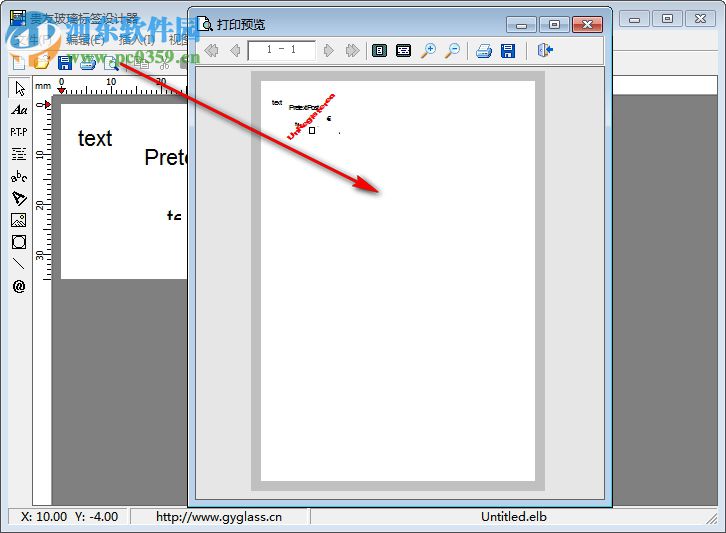The height and width of the screenshot is (533, 726).
Task: Zoom out of the print preview
Action: pyautogui.click(x=452, y=50)
